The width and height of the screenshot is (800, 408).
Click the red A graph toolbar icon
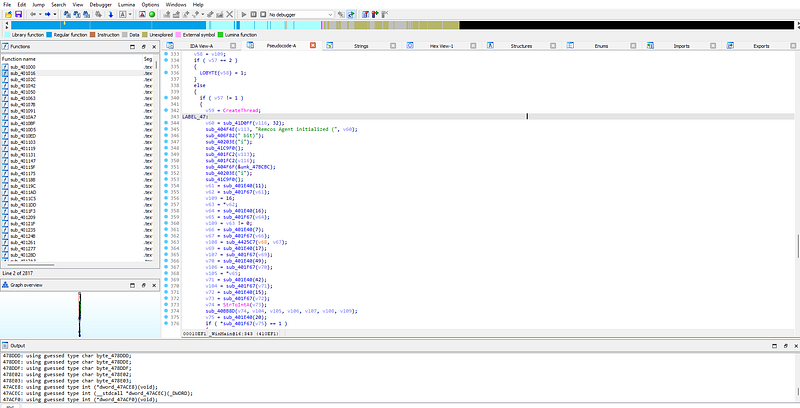[142, 14]
